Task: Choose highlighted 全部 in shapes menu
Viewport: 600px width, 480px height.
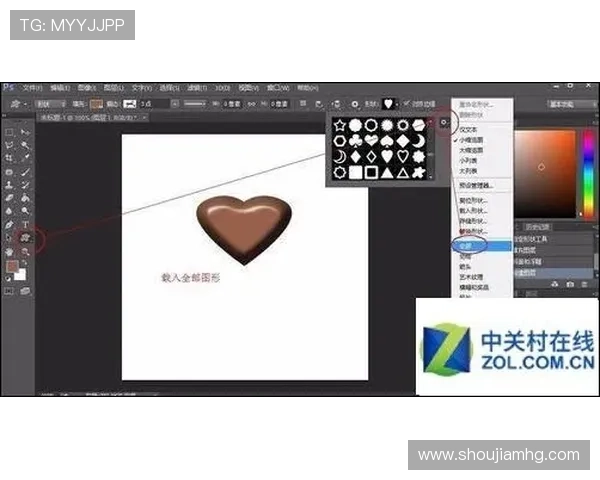Action: point(482,246)
